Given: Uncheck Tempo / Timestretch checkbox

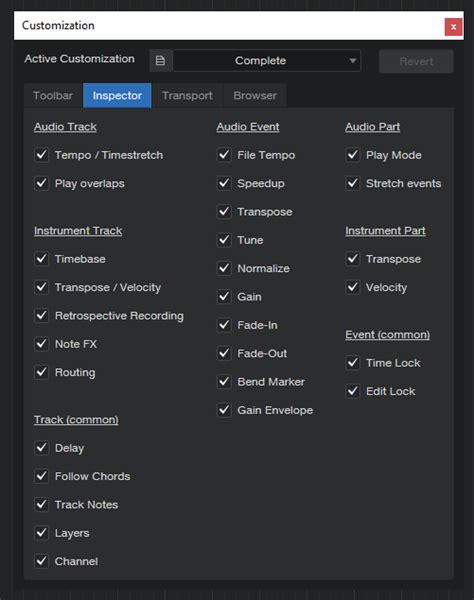Looking at the screenshot, I should [x=42, y=155].
